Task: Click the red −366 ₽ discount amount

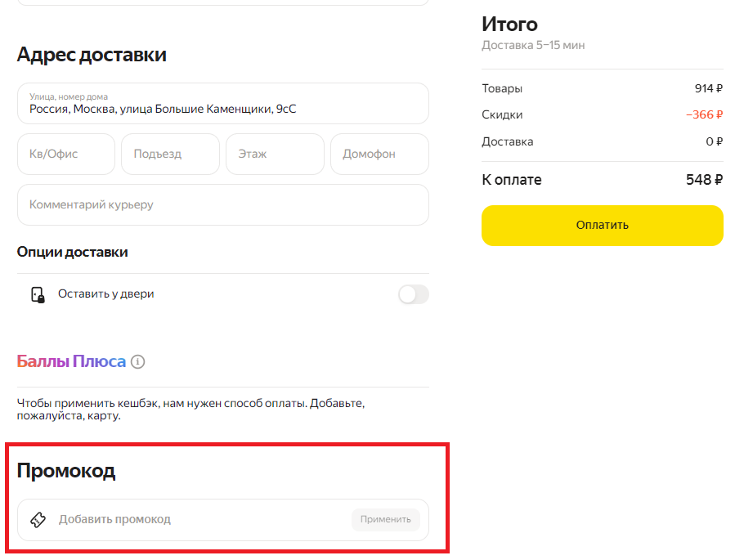Action: [x=704, y=115]
